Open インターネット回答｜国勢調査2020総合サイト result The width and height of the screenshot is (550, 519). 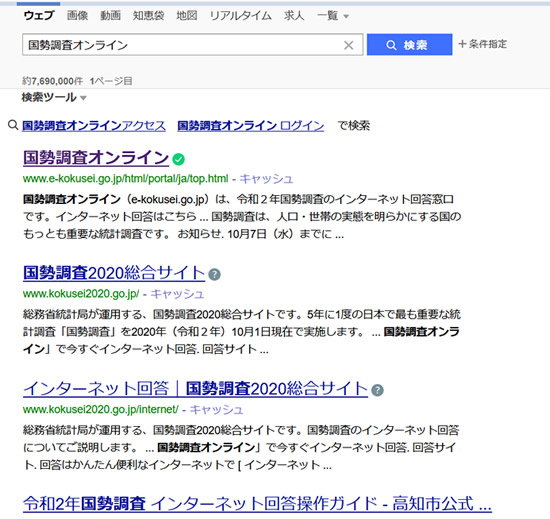click(x=195, y=389)
